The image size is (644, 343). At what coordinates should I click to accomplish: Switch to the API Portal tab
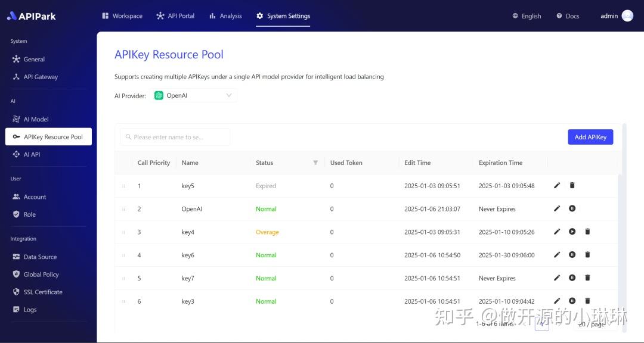coord(175,16)
